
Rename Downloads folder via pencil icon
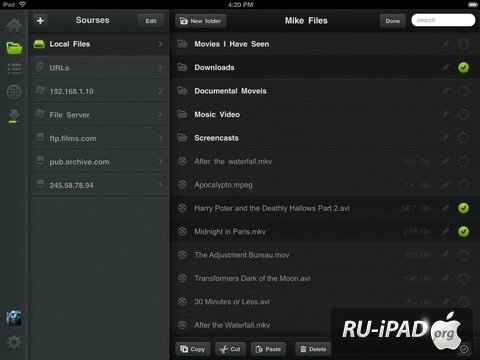tap(446, 67)
